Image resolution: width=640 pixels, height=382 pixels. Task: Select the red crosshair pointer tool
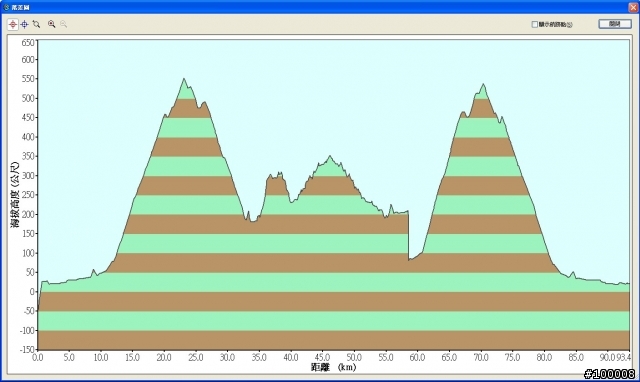coord(13,24)
